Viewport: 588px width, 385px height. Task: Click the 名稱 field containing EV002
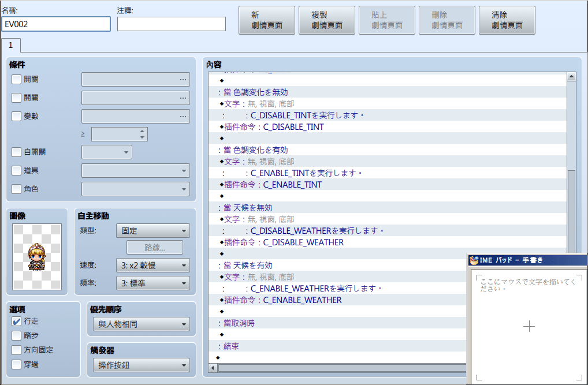click(56, 24)
